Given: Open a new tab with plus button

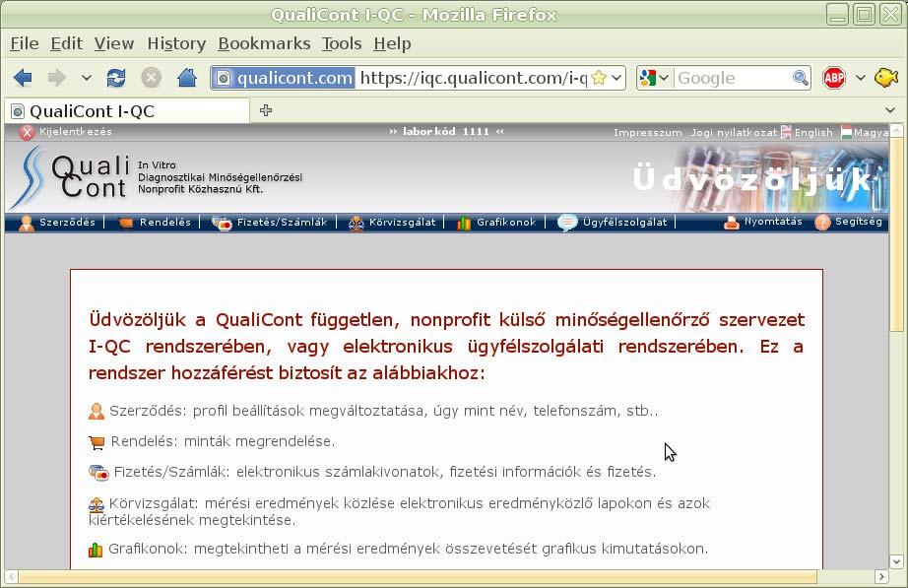Looking at the screenshot, I should pos(266,110).
